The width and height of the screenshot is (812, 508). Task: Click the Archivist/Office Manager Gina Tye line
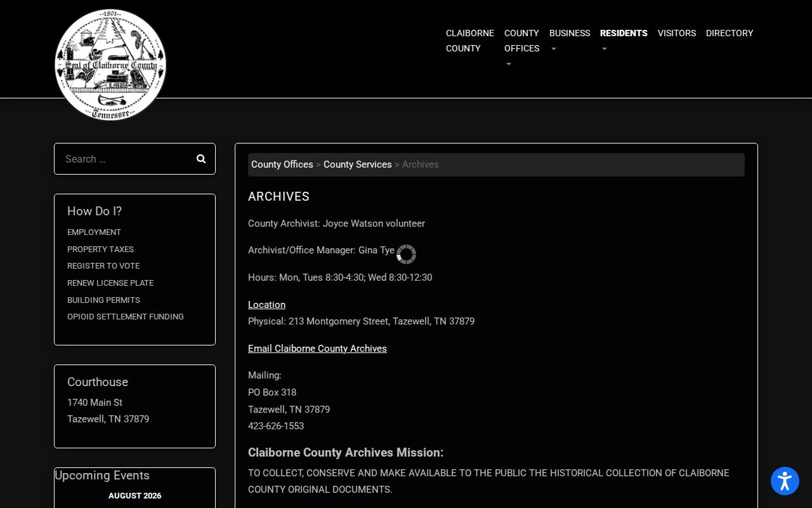click(322, 250)
